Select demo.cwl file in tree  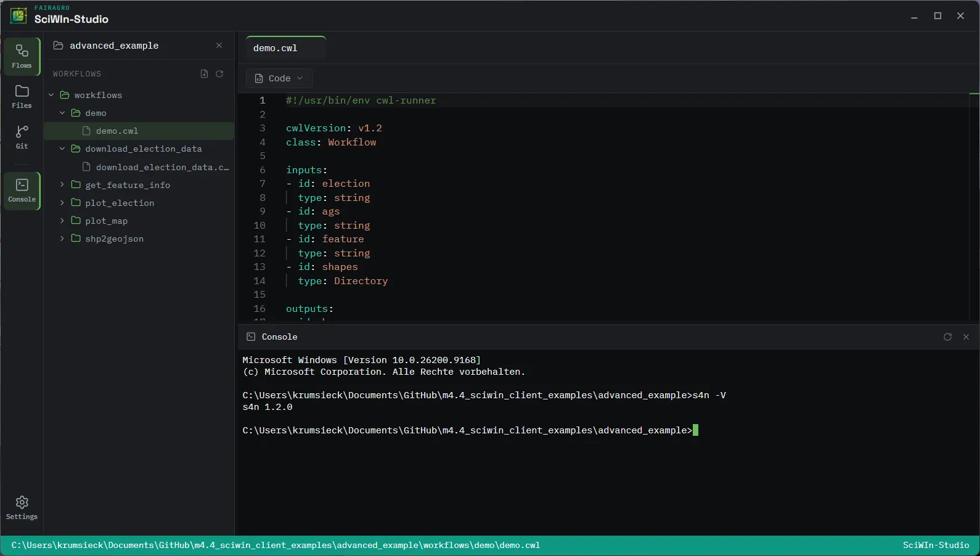coord(139,131)
